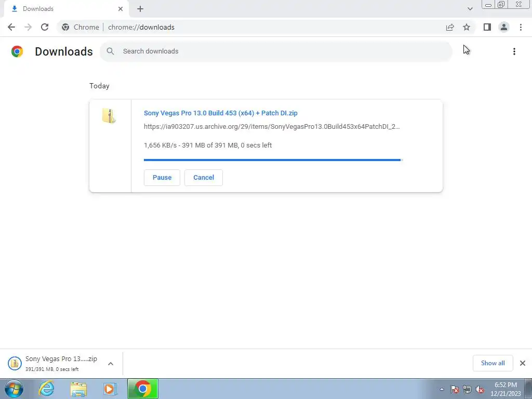Open Windows Explorer from taskbar
Image resolution: width=532 pixels, height=399 pixels.
[78, 389]
